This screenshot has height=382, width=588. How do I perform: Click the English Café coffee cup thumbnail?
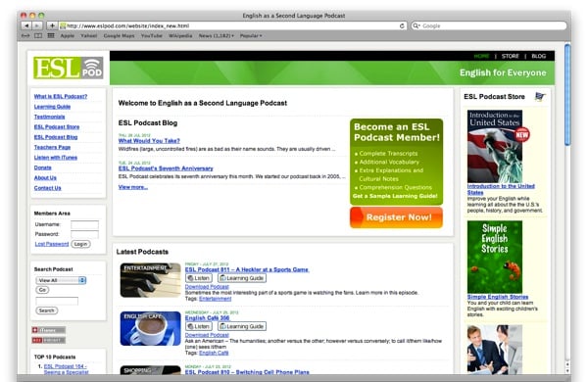point(150,328)
